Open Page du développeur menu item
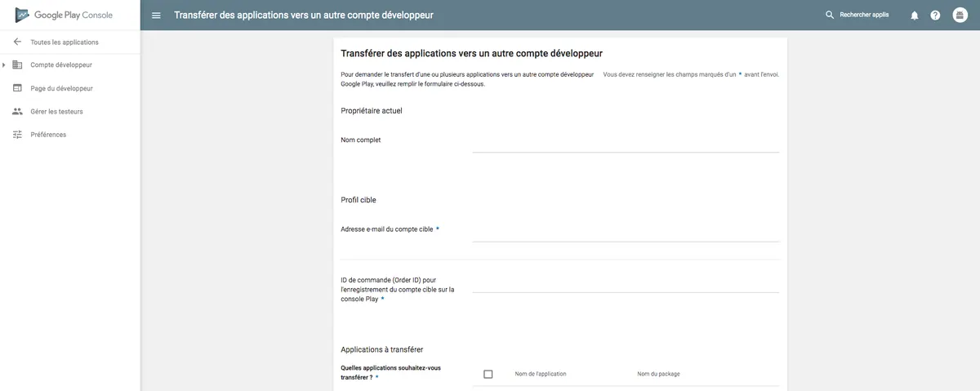The width and height of the screenshot is (980, 391). click(x=61, y=88)
